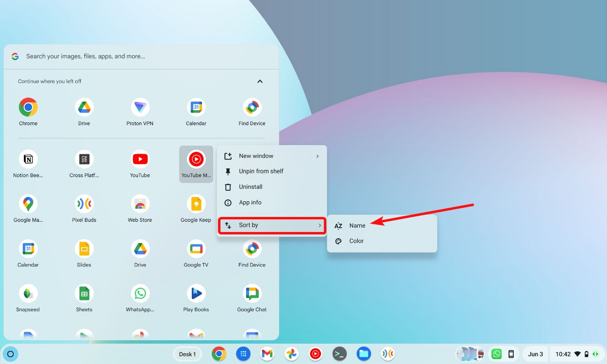Start the Pixel Buds app
Screen dimensions: 607x364
point(84,203)
